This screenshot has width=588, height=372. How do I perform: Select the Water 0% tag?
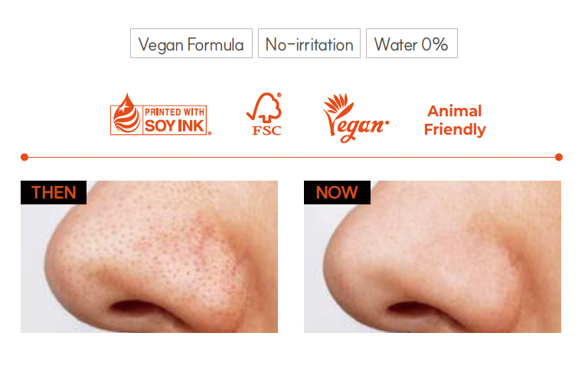412,44
